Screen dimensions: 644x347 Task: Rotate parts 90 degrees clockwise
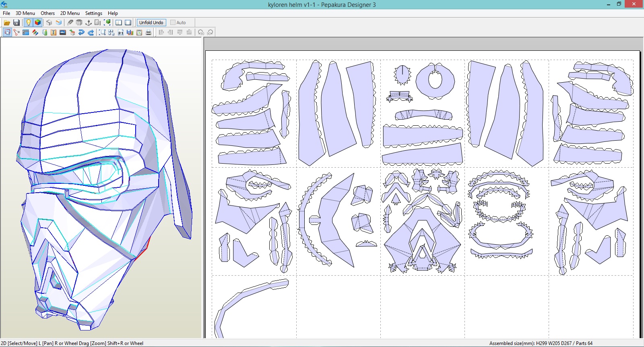(x=210, y=32)
